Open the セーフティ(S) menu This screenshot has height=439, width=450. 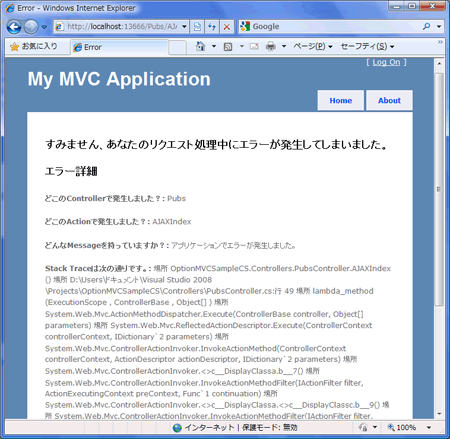click(x=367, y=46)
